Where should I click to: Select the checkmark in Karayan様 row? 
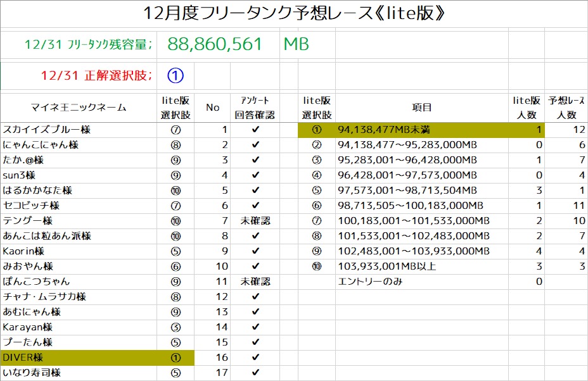coord(255,327)
